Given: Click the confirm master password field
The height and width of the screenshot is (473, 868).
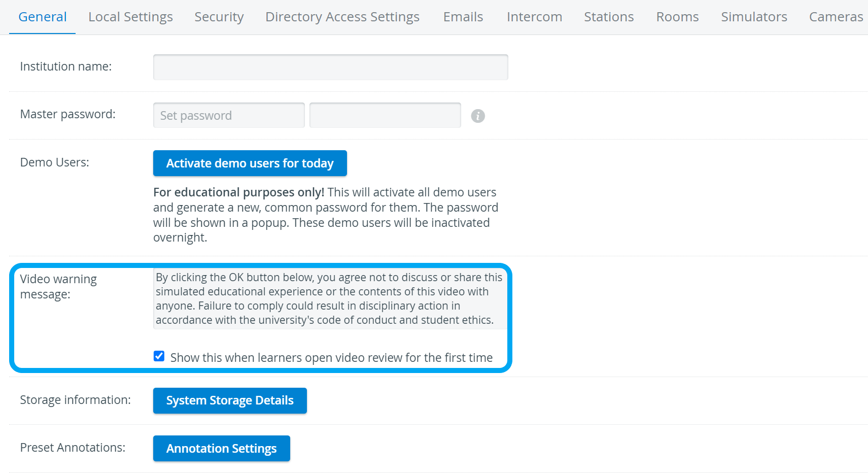Looking at the screenshot, I should point(385,115).
